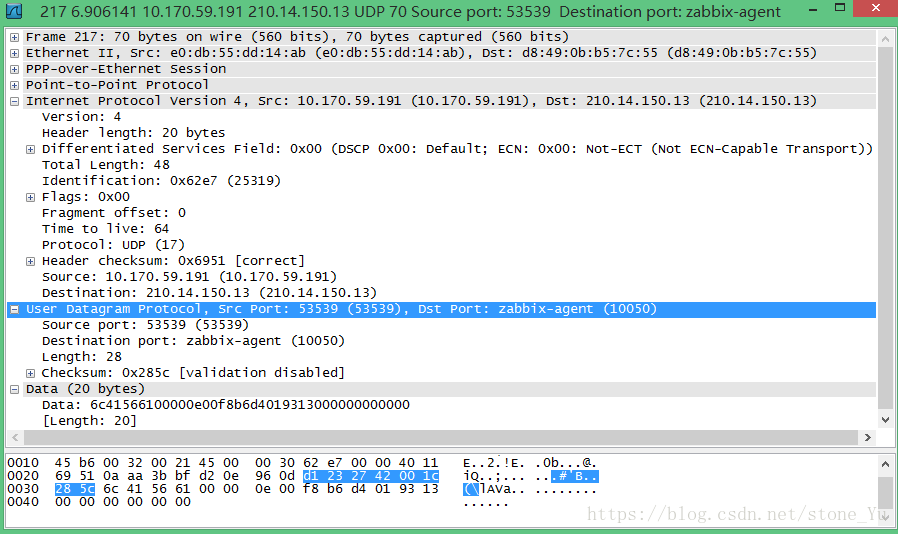Expand PPP-over-Ethernet Session details

point(15,69)
